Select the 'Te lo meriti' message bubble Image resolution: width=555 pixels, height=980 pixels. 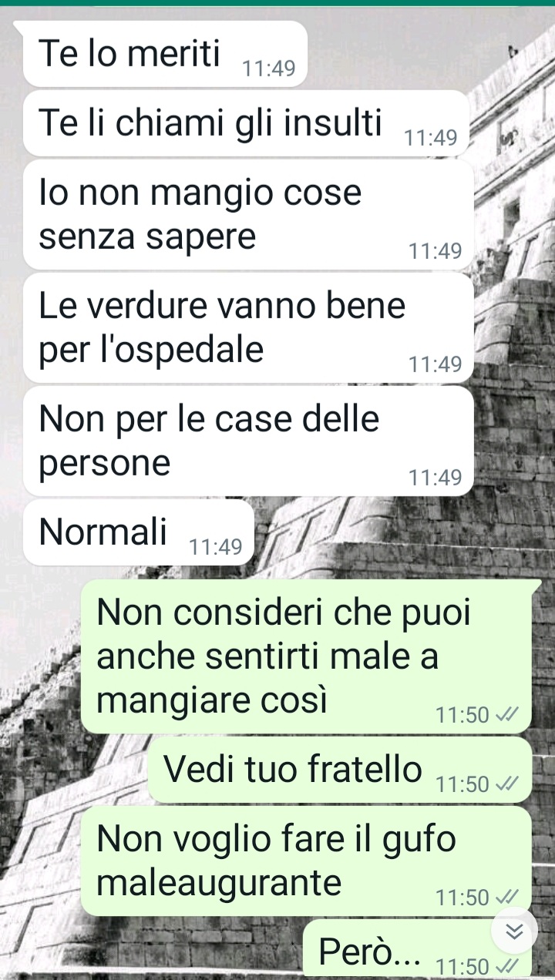pos(166,54)
